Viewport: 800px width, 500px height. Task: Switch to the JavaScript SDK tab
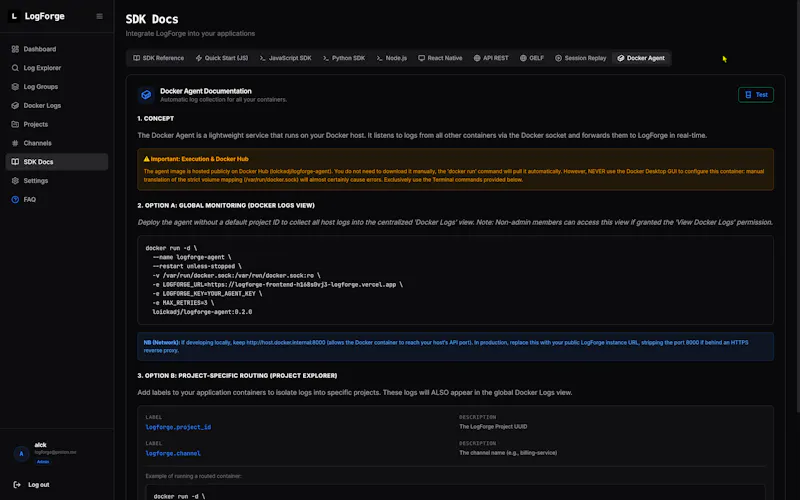point(285,58)
